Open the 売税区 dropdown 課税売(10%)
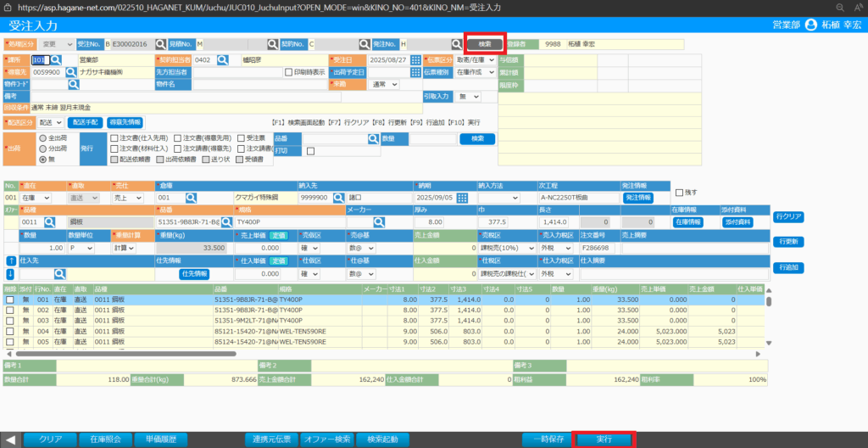This screenshot has width=868, height=448. [507, 249]
